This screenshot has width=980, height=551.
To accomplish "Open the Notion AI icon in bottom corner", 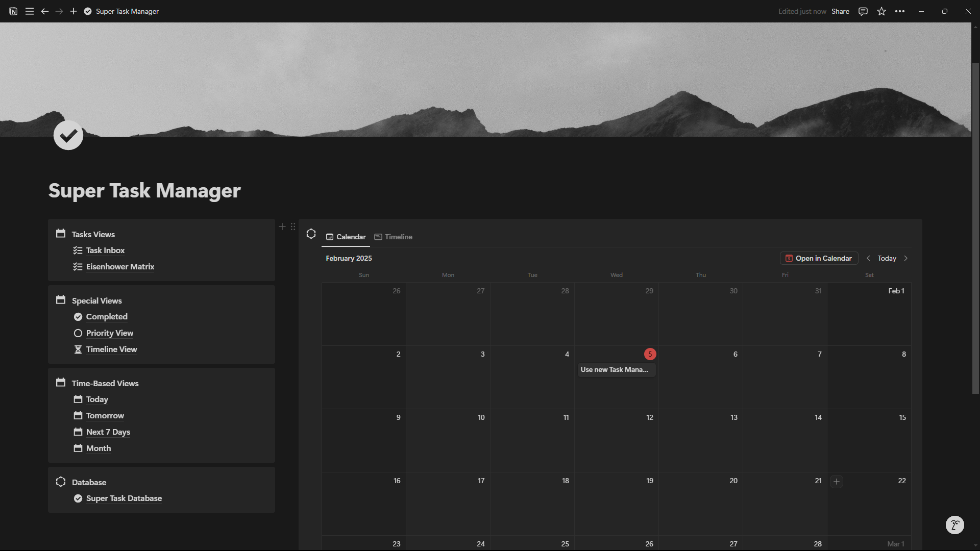I will (x=955, y=524).
